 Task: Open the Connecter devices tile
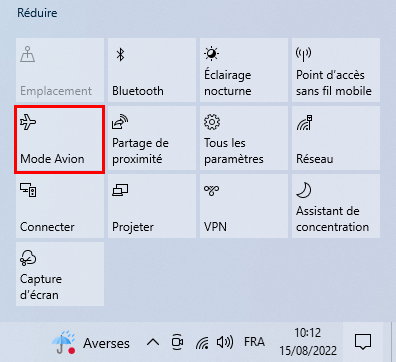pos(60,206)
